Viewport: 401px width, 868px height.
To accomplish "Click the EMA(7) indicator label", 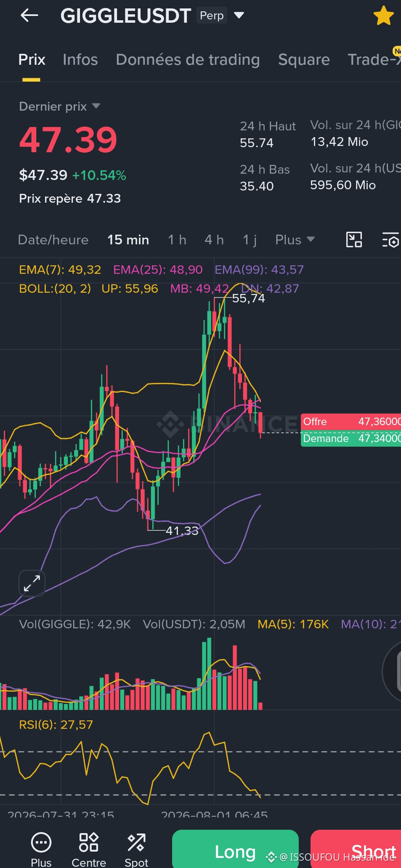I will tap(60, 270).
